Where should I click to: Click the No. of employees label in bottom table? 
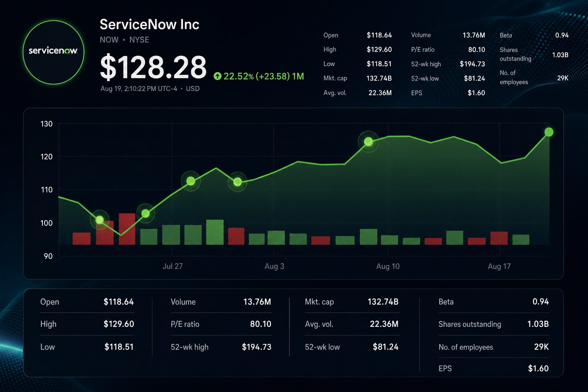[x=465, y=347]
